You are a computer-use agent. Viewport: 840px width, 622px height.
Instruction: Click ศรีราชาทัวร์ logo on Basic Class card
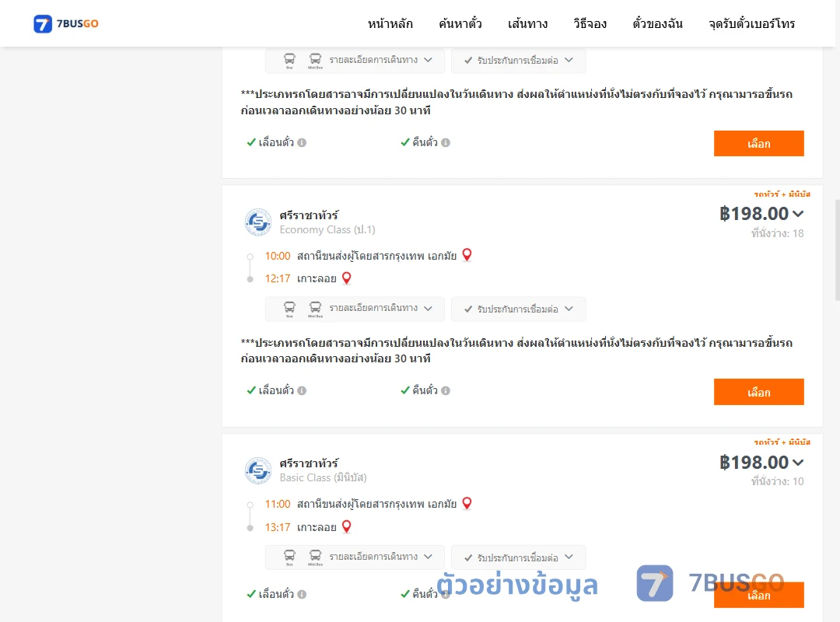click(x=258, y=471)
